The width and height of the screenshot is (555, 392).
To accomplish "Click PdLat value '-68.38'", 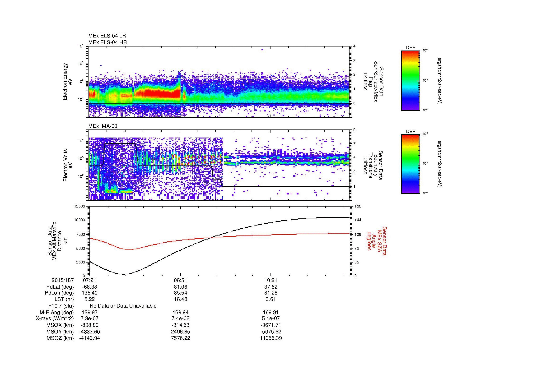I will click(89, 287).
